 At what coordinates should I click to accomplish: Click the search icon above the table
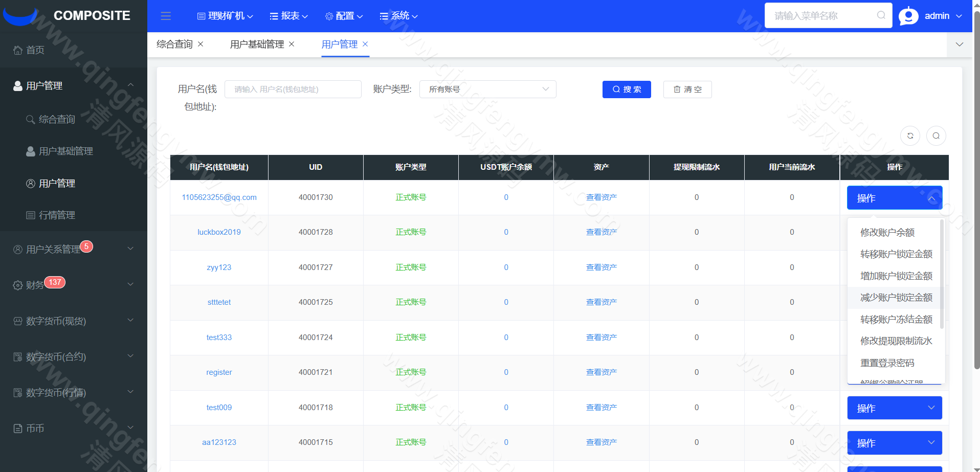(937, 136)
